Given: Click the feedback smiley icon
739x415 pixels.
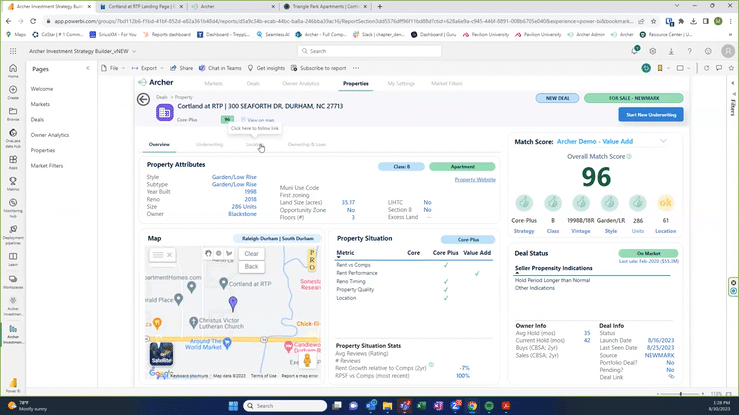Looking at the screenshot, I should click(708, 51).
